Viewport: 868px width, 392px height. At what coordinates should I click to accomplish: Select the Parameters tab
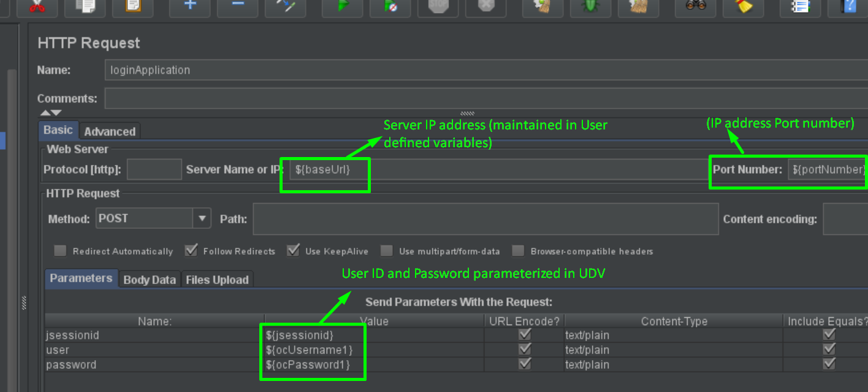click(82, 279)
